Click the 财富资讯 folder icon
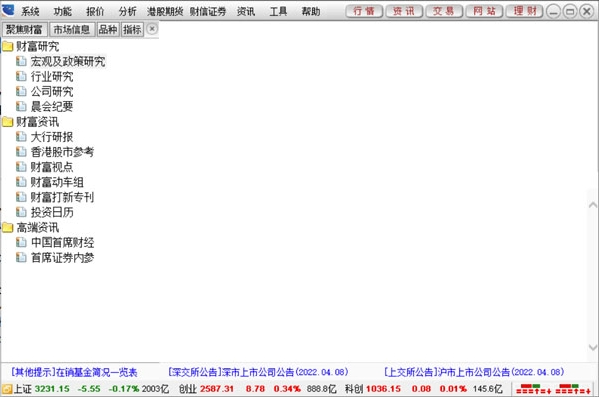Screen dimensions: 599x397 (8, 122)
